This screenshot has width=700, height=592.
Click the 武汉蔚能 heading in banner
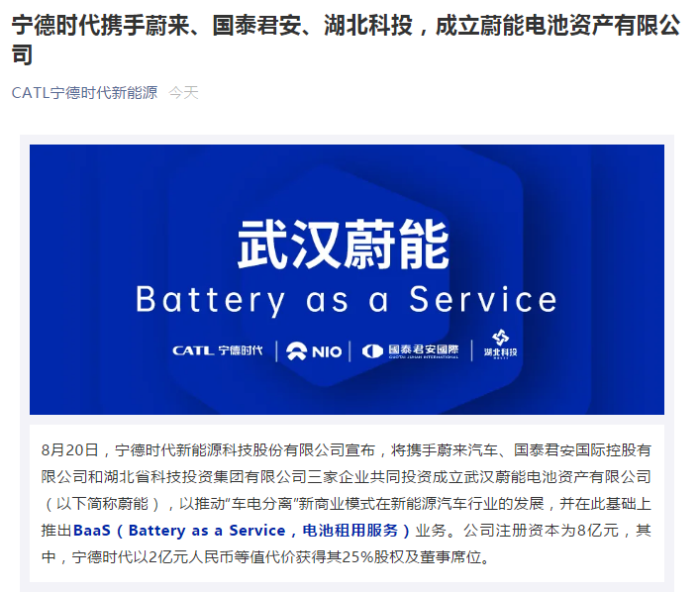point(344,244)
